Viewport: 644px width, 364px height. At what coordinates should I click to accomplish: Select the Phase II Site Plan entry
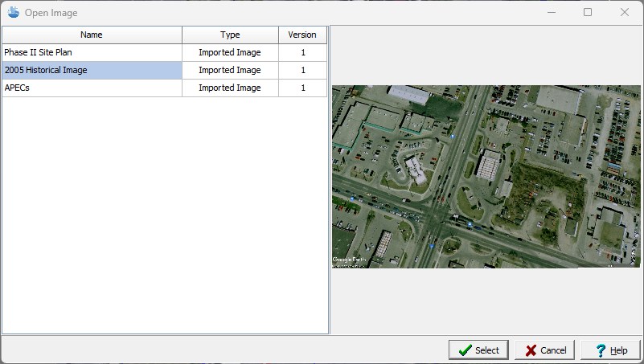coord(43,53)
